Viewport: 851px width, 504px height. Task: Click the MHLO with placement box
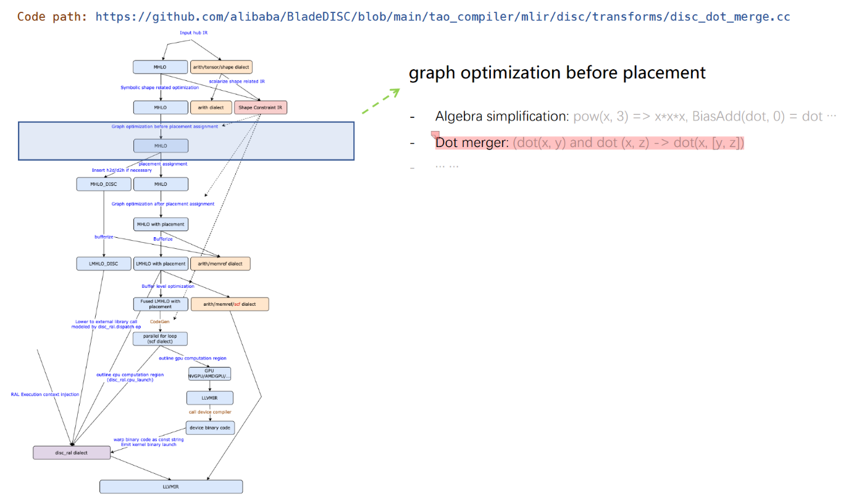(x=161, y=224)
